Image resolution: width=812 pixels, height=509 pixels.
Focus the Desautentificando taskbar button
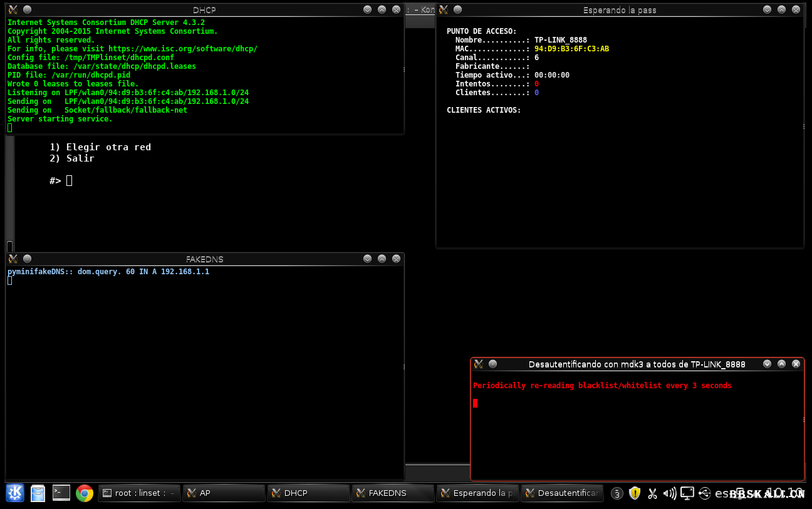(x=562, y=493)
